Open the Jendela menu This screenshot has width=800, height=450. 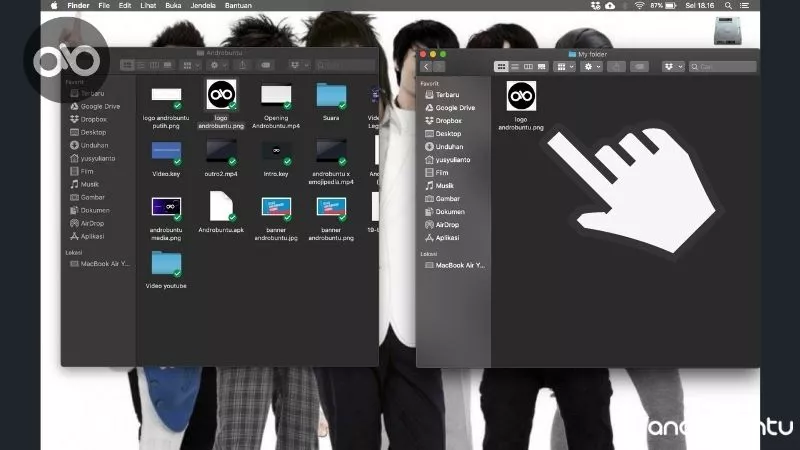coord(203,6)
